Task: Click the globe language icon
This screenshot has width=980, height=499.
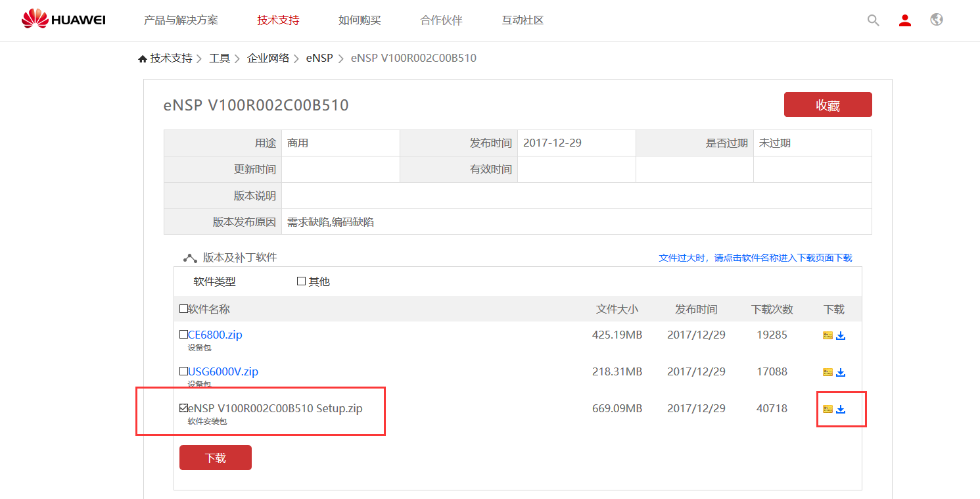Action: (x=937, y=20)
